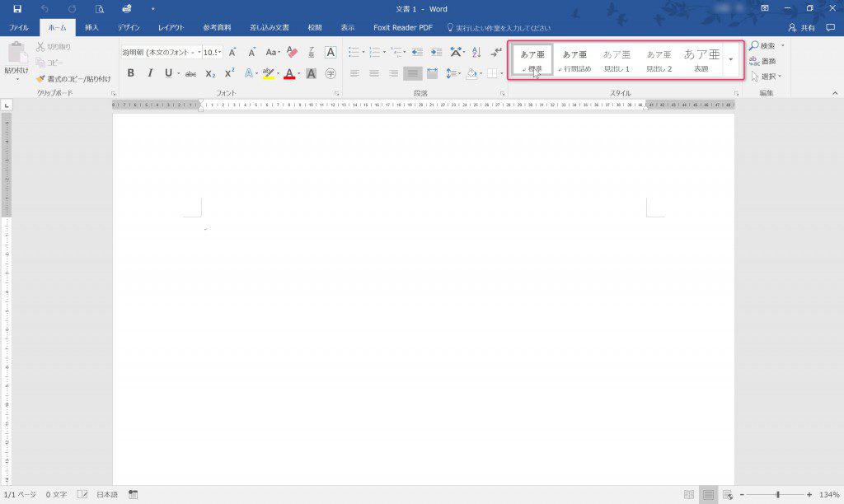The height and width of the screenshot is (504, 844).
Task: Clear all formatting with the eraser icon
Action: [x=293, y=52]
